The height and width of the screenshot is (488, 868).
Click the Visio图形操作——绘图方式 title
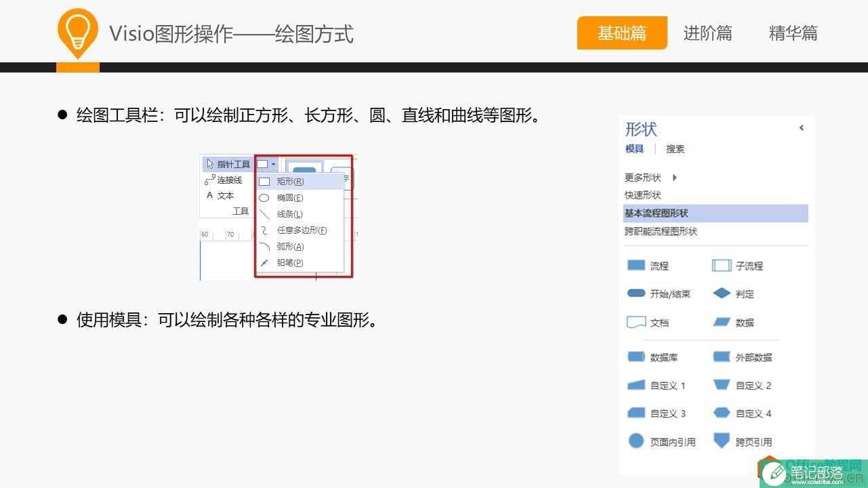(232, 34)
